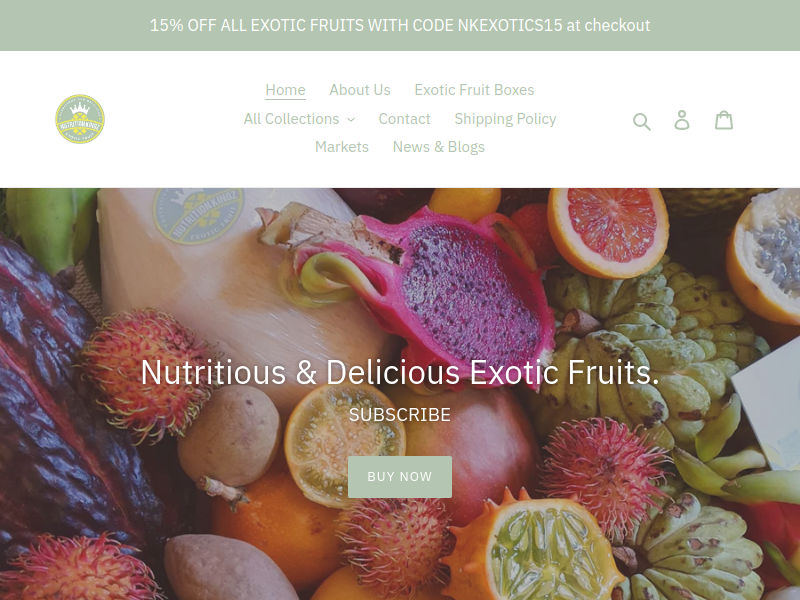Expand the All Collections dropdown
800x600 pixels.
click(299, 118)
